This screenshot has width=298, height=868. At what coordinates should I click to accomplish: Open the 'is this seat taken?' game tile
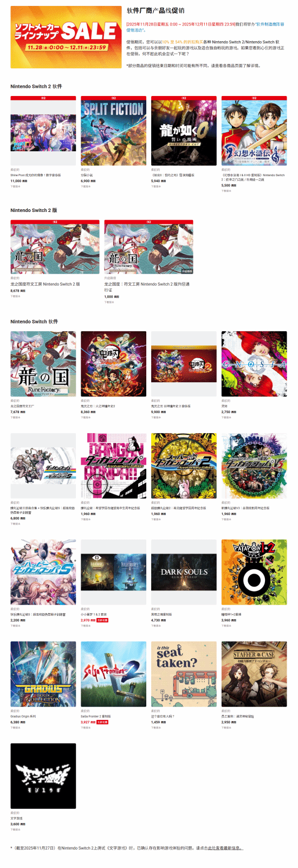tap(184, 674)
